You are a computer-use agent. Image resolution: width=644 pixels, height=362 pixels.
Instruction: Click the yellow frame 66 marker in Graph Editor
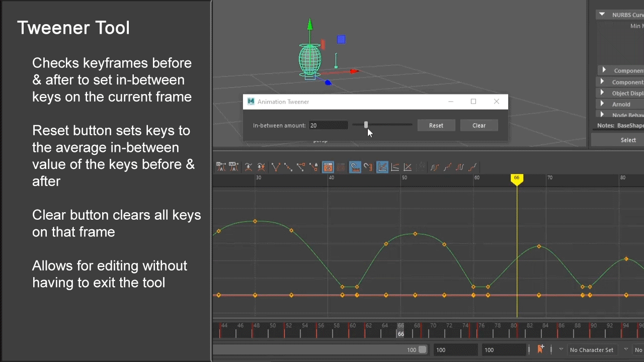517,178
